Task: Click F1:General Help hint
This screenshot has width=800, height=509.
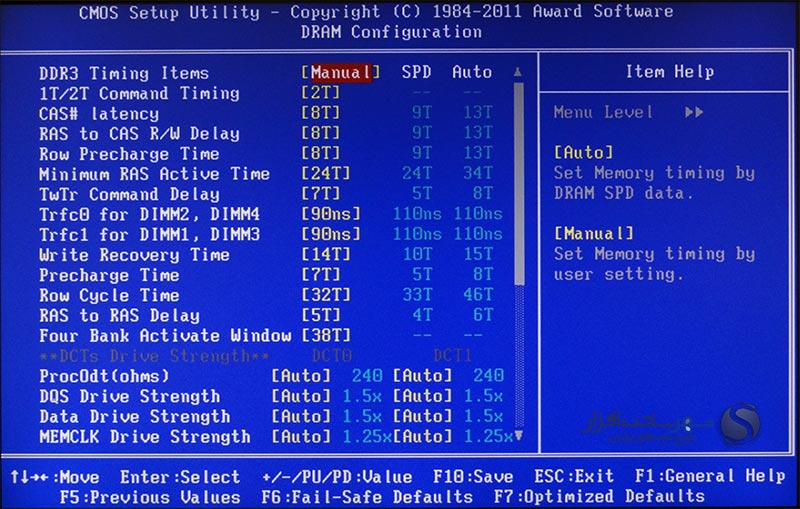Action: pos(710,476)
